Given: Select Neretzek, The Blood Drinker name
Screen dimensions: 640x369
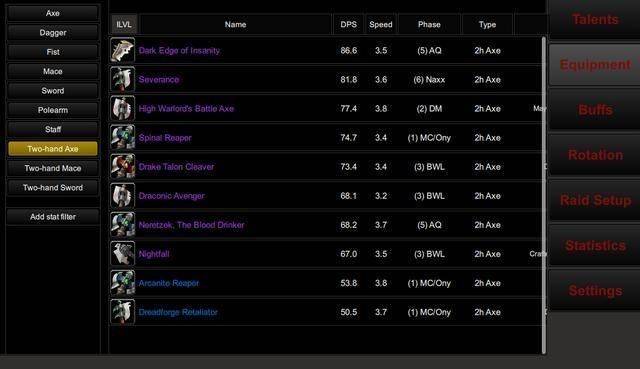Looking at the screenshot, I should 191,225.
